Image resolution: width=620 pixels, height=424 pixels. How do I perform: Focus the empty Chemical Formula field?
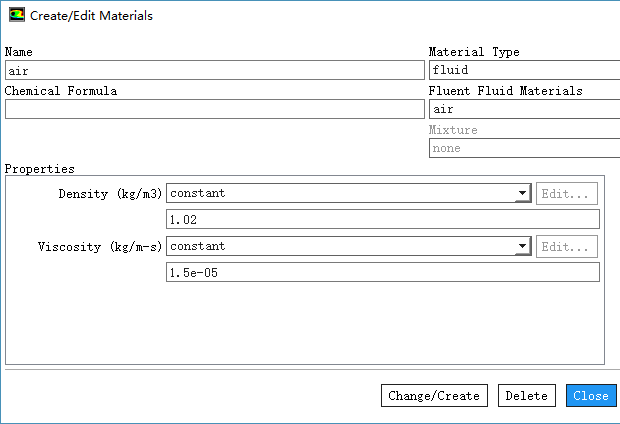pyautogui.click(x=214, y=109)
